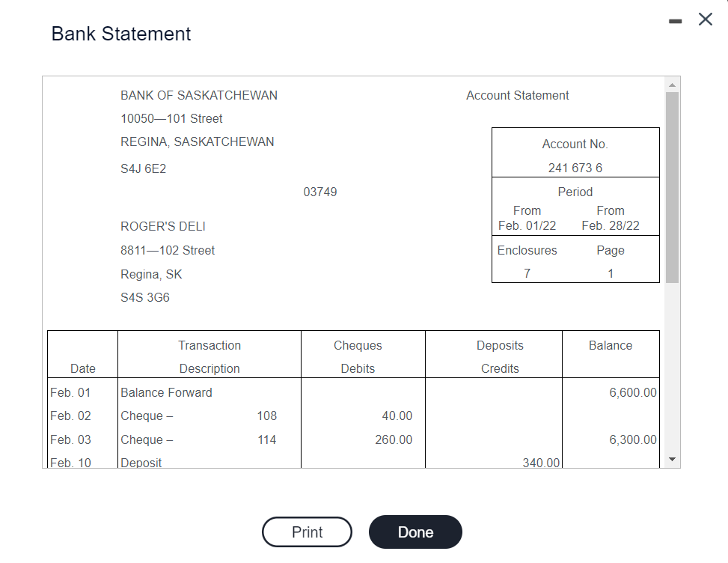Click the Balance column header
The image size is (728, 563).
(x=610, y=345)
